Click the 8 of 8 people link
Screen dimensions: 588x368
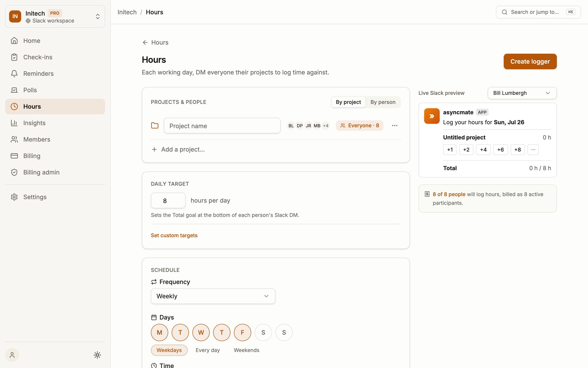point(449,194)
